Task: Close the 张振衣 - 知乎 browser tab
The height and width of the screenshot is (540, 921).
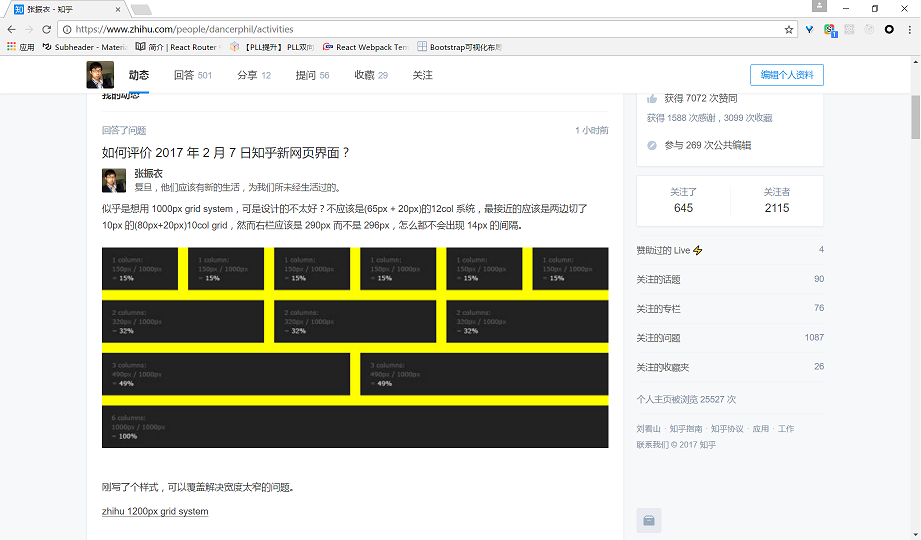Action: click(117, 9)
